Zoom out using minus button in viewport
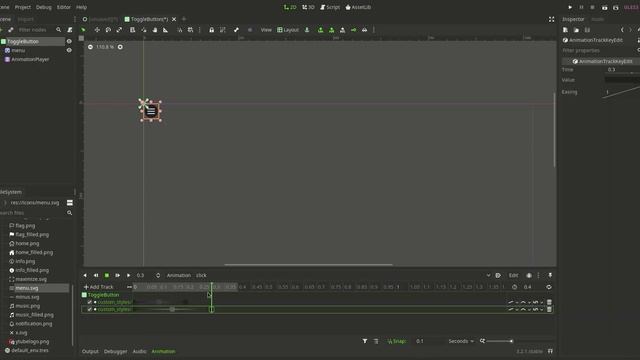This screenshot has width=640, height=360. tap(90, 47)
